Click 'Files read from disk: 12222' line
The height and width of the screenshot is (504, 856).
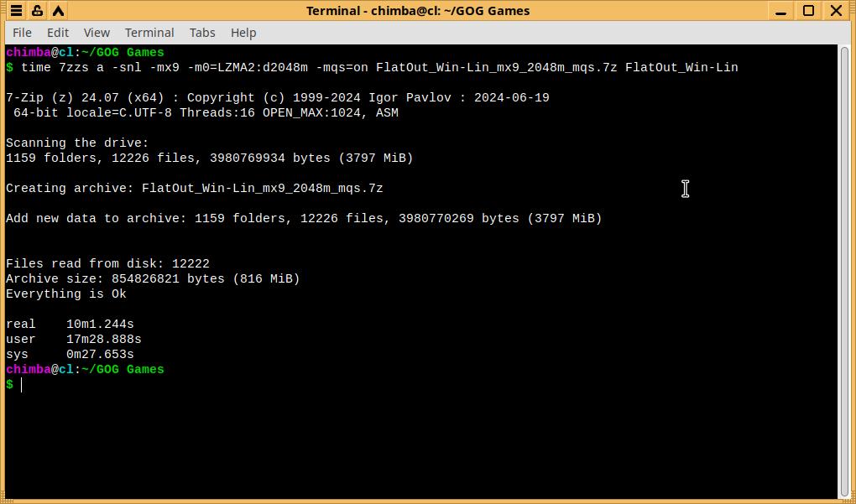click(108, 263)
